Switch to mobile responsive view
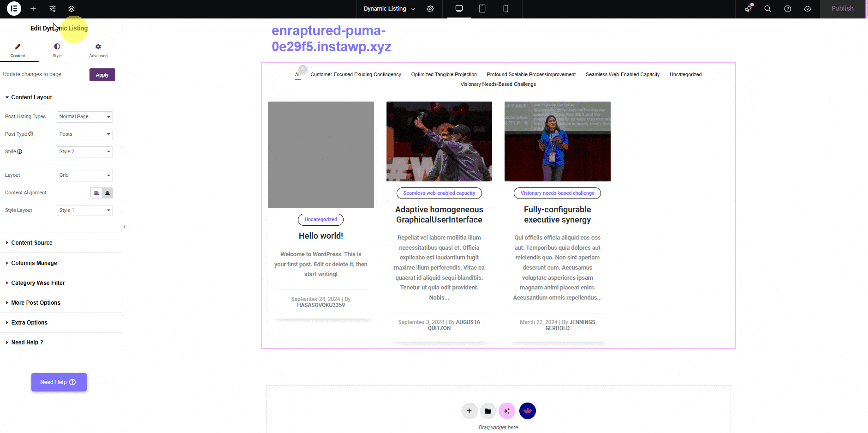 [505, 9]
